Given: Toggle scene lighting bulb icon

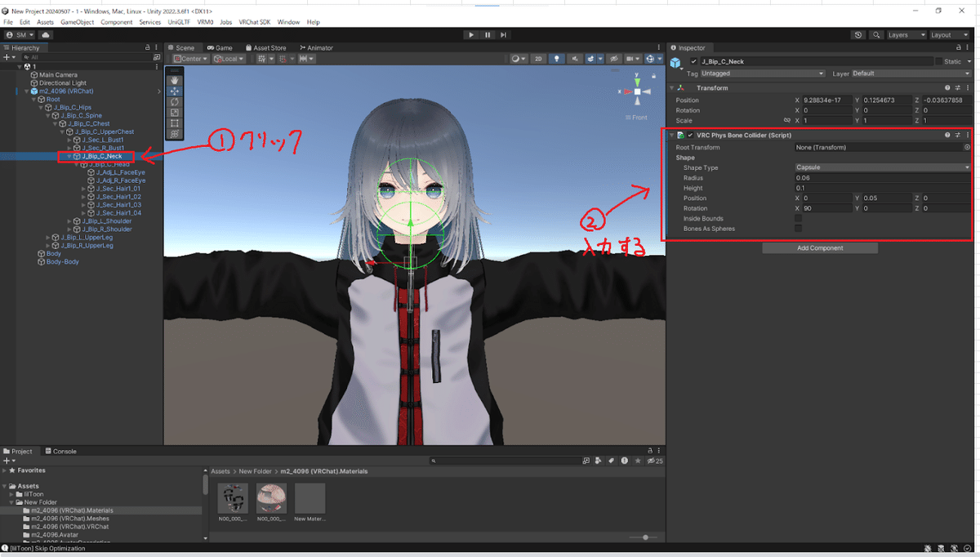Looking at the screenshot, I should (557, 59).
